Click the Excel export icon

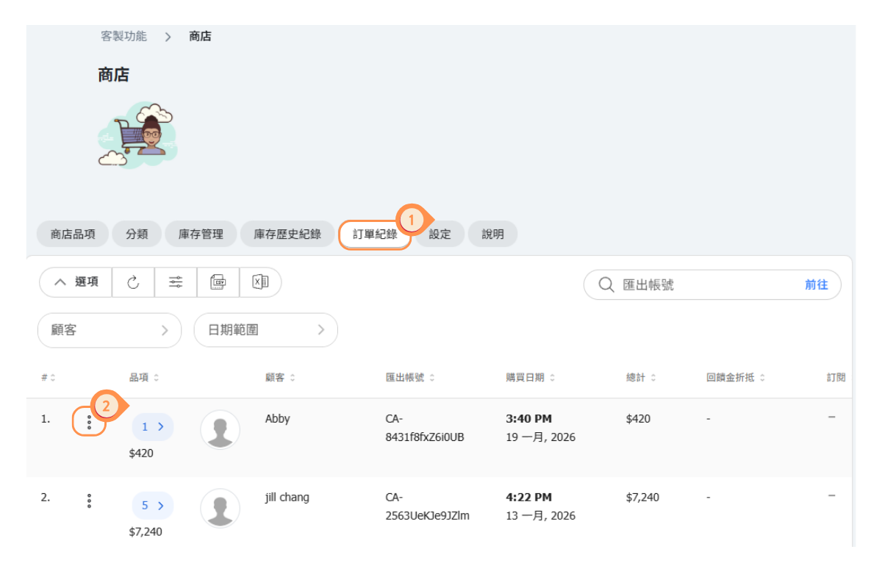[260, 282]
